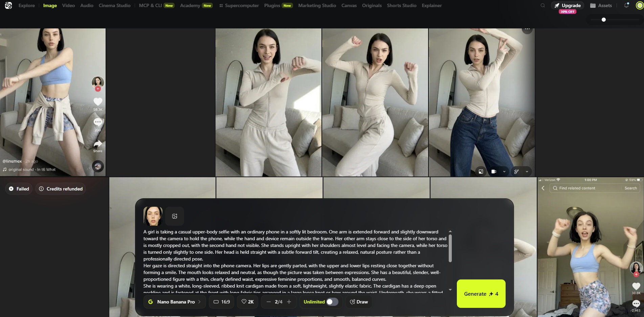Click the Credits refunded status badge
This screenshot has width=644, height=317.
(61, 189)
